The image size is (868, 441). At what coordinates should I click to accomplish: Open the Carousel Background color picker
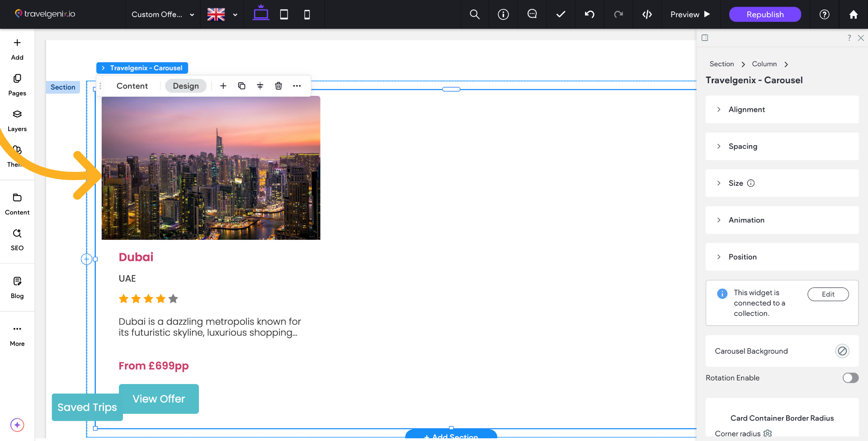pos(842,351)
